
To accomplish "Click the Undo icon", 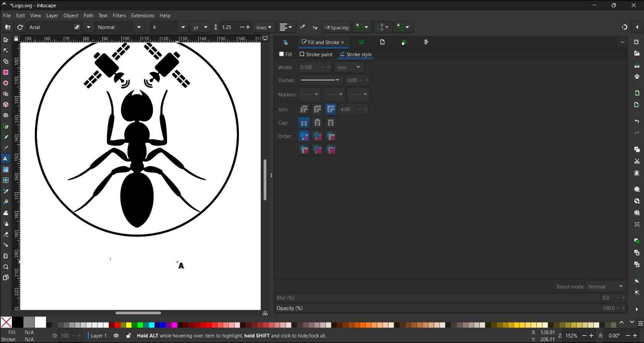I will pos(637,121).
